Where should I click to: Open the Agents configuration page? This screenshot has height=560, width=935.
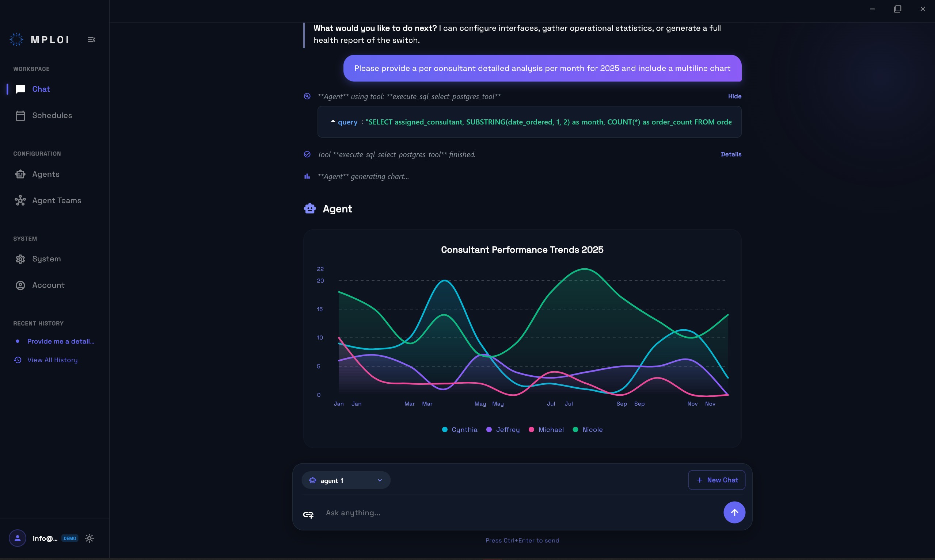point(46,174)
